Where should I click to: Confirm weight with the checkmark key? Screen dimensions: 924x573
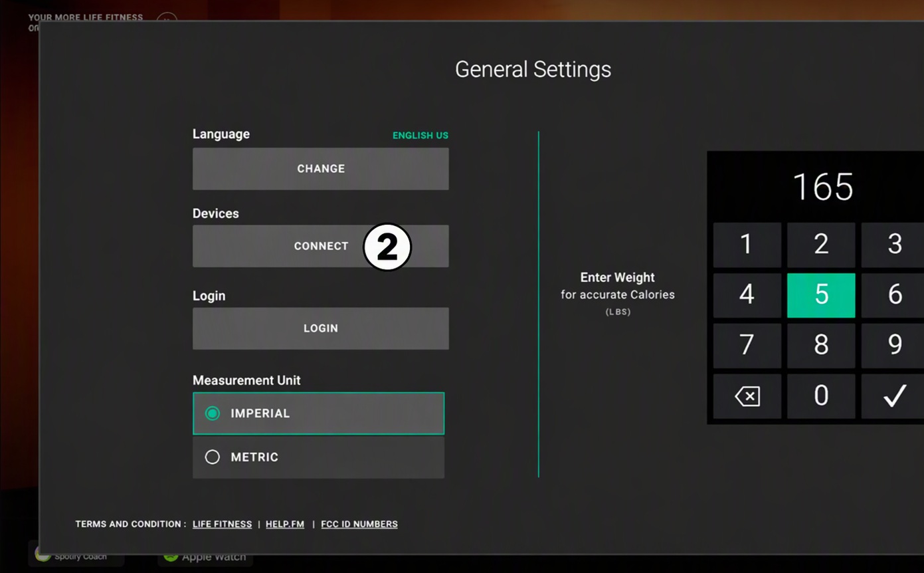coord(893,396)
